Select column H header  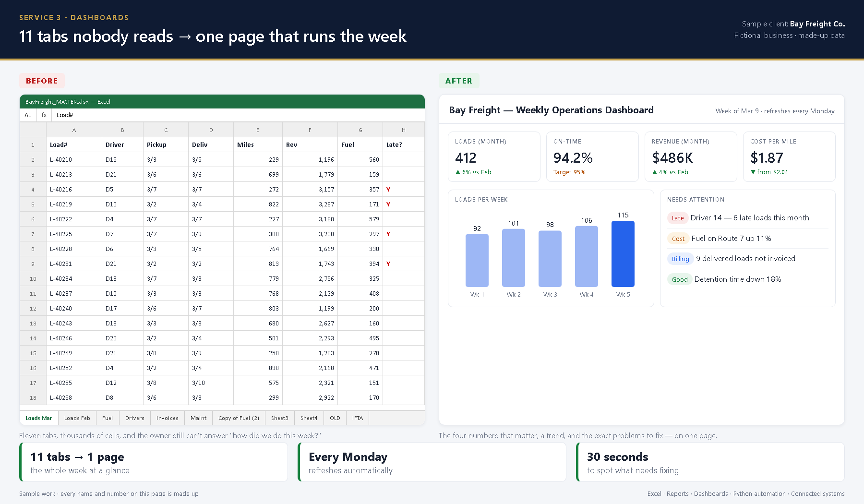(403, 130)
